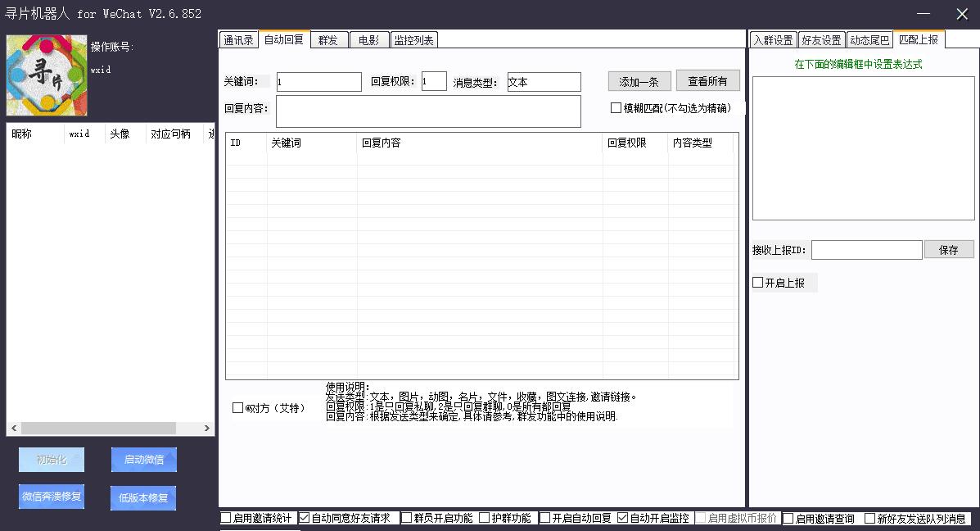Click the 启动微信 button
980x531 pixels.
144,460
